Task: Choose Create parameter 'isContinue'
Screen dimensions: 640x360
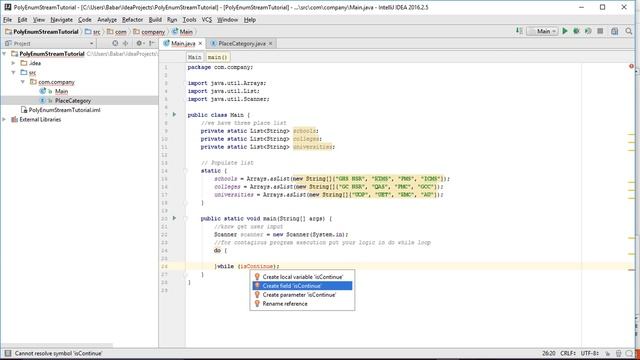Action: pos(302,295)
